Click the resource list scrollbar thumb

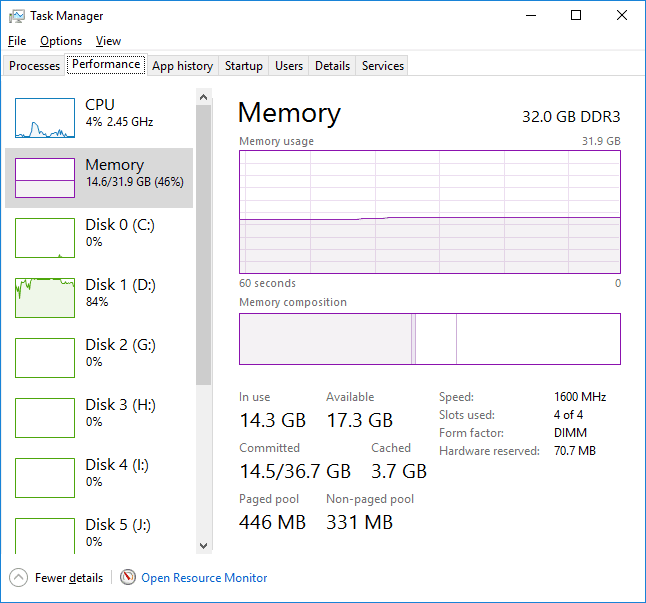pyautogui.click(x=203, y=245)
